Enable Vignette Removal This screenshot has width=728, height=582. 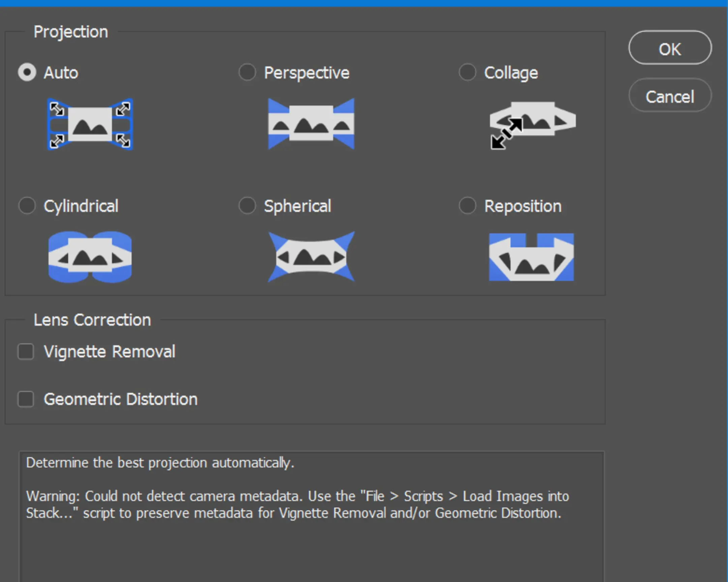pos(25,352)
